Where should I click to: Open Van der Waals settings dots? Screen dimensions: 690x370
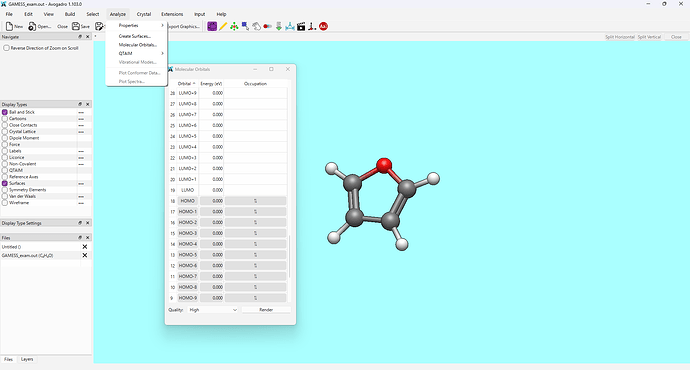pyautogui.click(x=81, y=196)
